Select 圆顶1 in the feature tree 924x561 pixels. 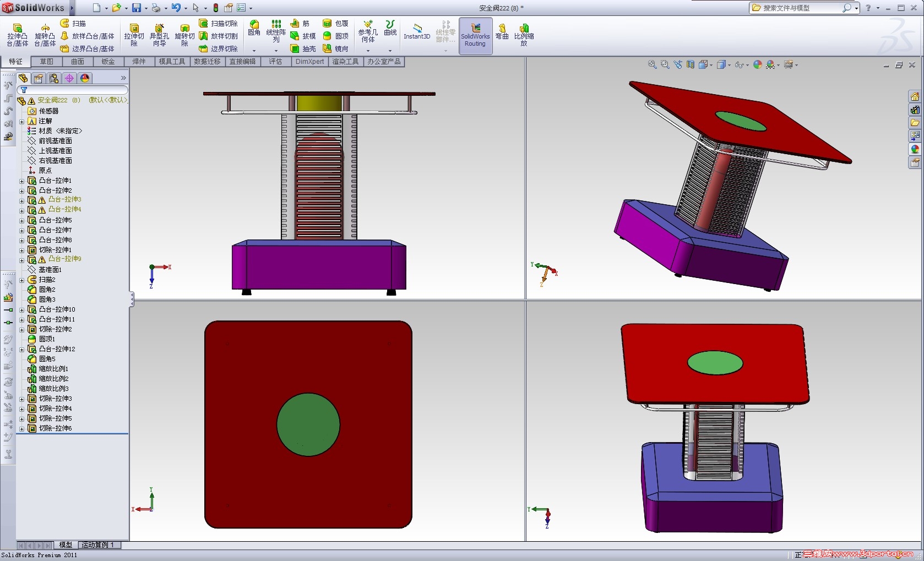[x=47, y=339]
